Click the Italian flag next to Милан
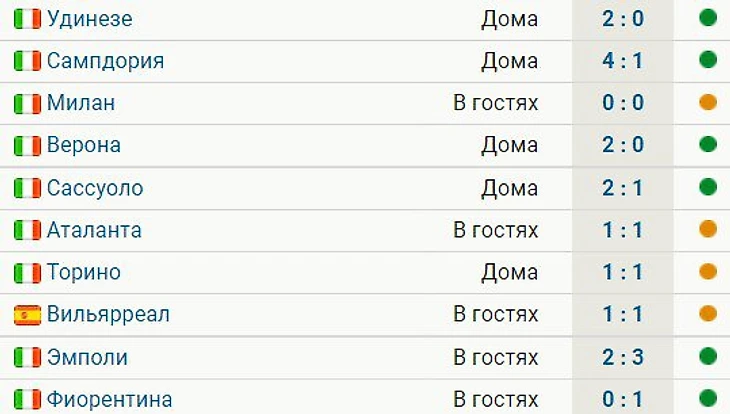Image resolution: width=730 pixels, height=414 pixels. [x=27, y=103]
